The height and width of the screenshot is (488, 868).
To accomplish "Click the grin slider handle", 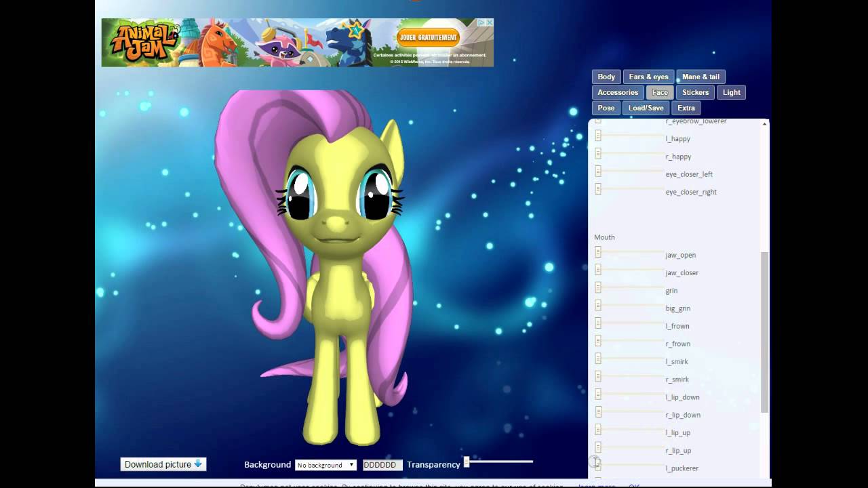I will pos(598,287).
